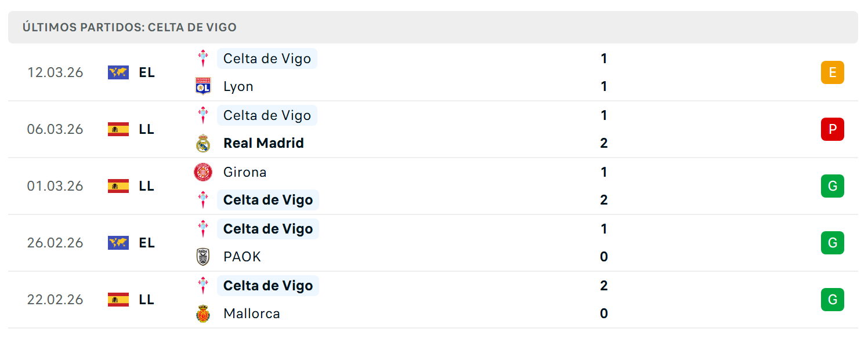Select the Girona team name

tap(245, 172)
